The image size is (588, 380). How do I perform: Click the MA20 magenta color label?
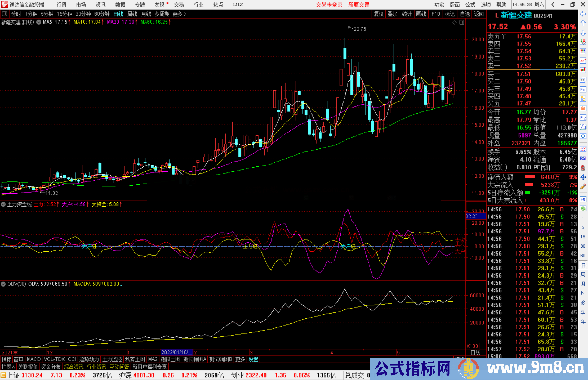[x=121, y=22]
